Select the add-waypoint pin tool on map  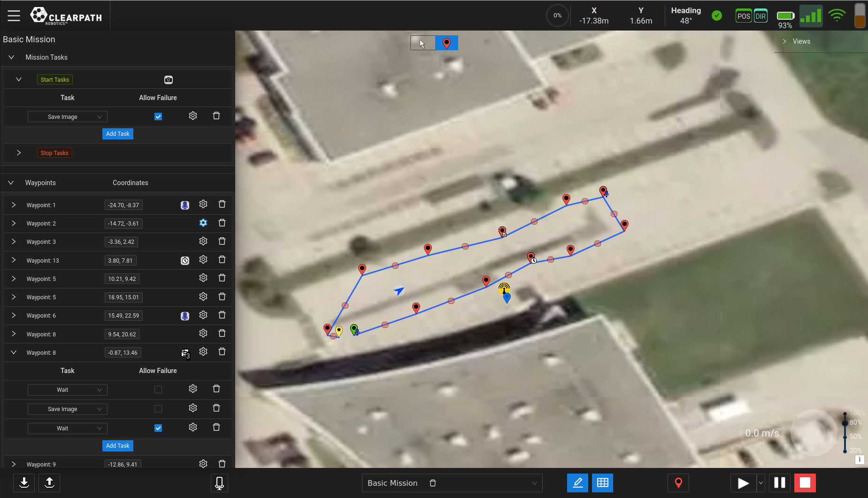446,43
